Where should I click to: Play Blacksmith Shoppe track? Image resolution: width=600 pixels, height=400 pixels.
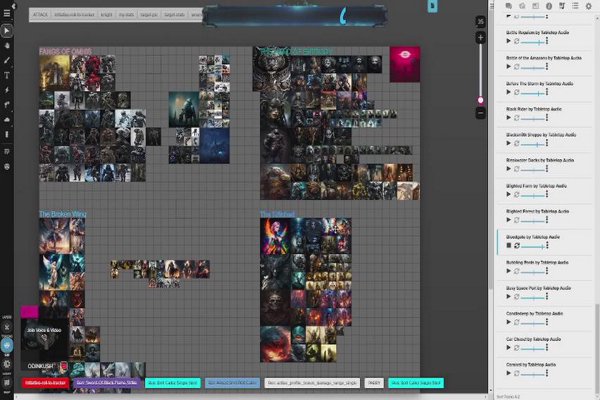pos(509,143)
